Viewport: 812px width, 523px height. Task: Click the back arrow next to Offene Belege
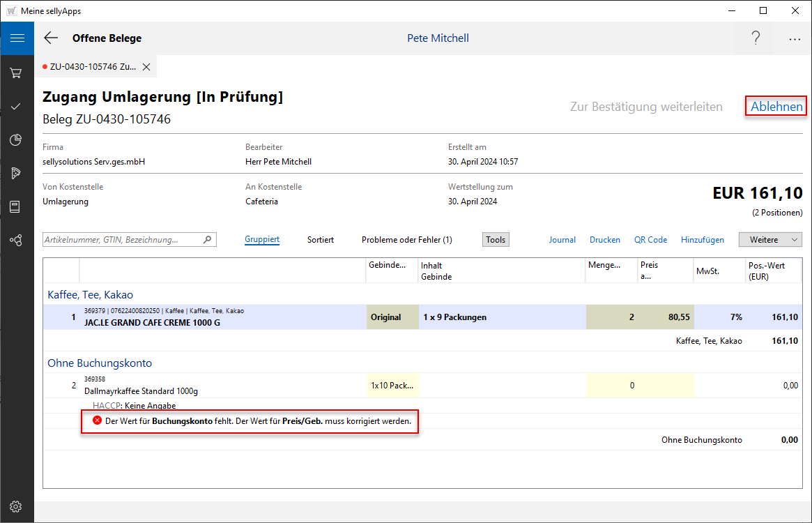[x=51, y=38]
